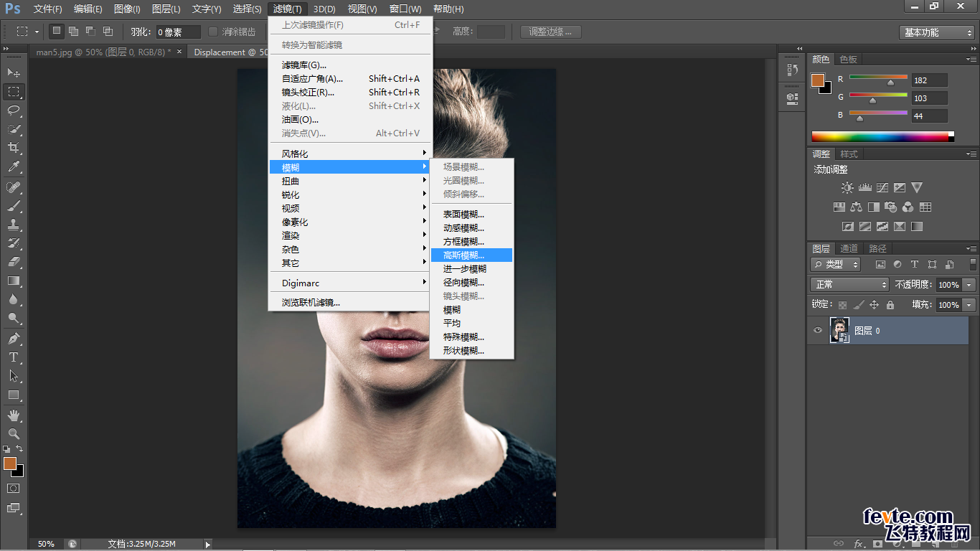Add a Brightness/Contrast adjustment
The width and height of the screenshot is (980, 551).
pyautogui.click(x=847, y=188)
